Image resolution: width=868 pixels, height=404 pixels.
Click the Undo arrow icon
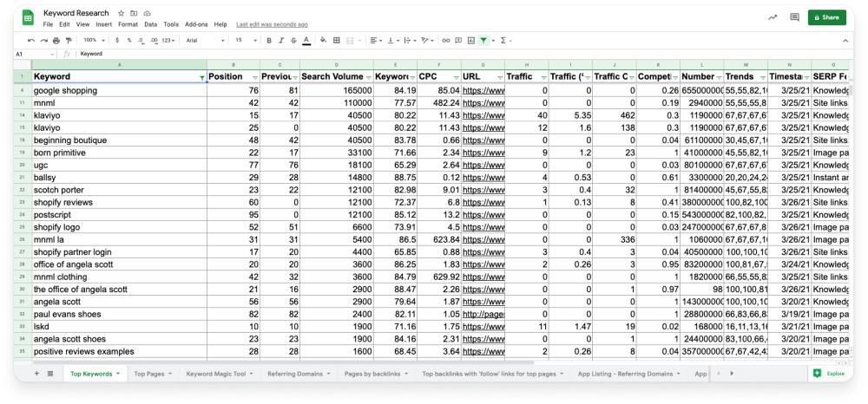pyautogui.click(x=31, y=41)
